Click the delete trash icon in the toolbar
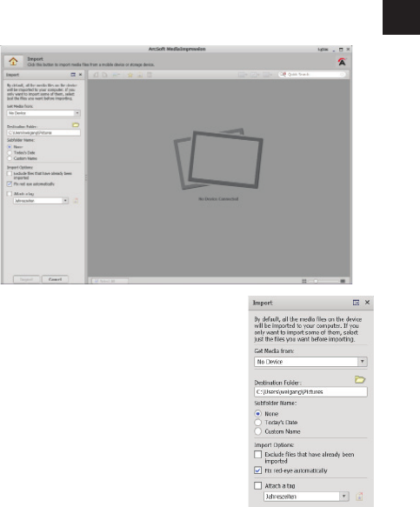Image resolution: width=420 pixels, height=507 pixels. (150, 75)
